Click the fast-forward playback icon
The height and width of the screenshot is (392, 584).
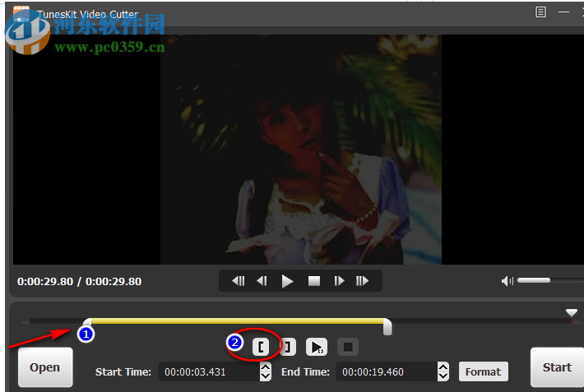[362, 281]
